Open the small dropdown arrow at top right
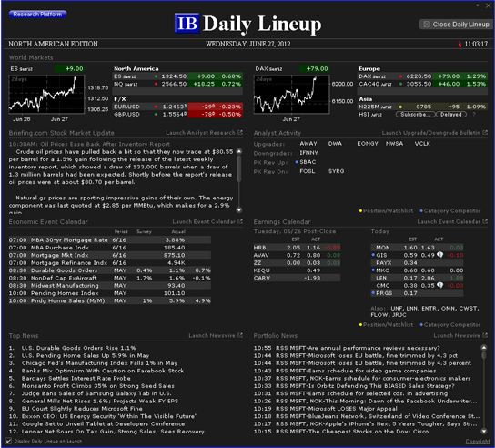The height and width of the screenshot is (448, 495). click(x=478, y=5)
